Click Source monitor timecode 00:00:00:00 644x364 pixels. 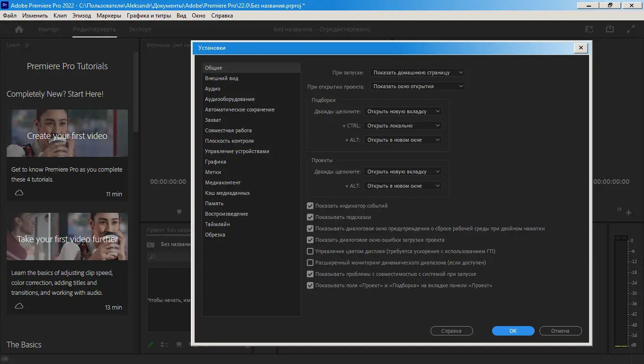point(168,182)
